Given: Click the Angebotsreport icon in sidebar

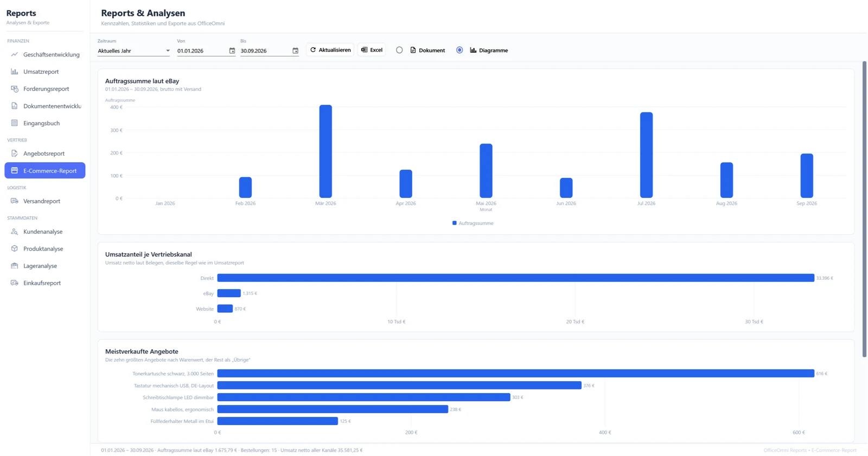Looking at the screenshot, I should tap(15, 153).
